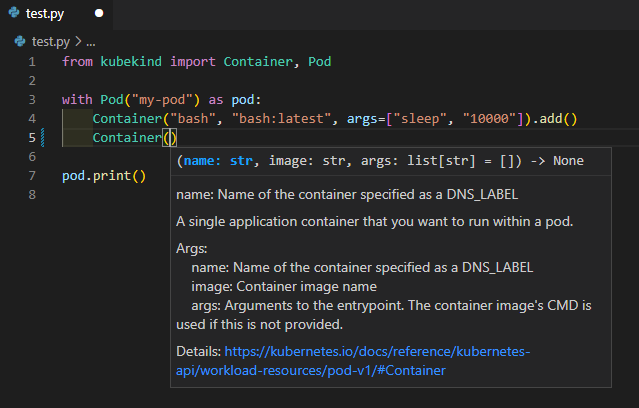This screenshot has height=408, width=639.
Task: Click the test.py breadcrumb label
Action: pyautogui.click(x=50, y=42)
